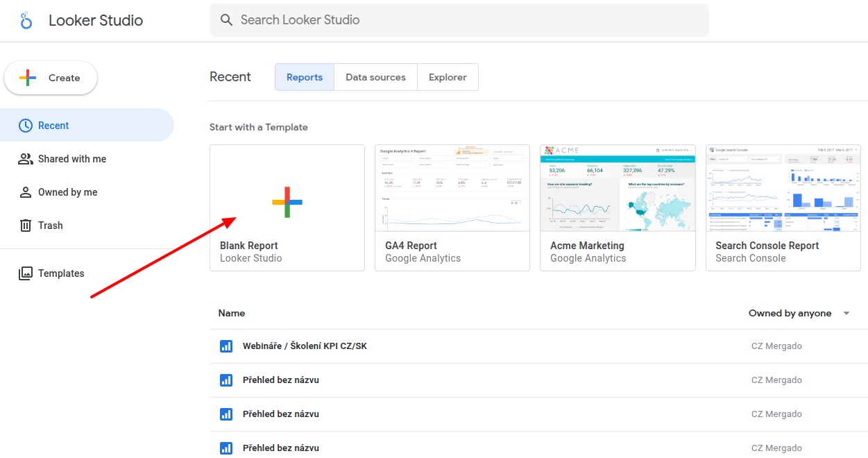Click the Looker Studio title text
Screen dimensions: 868x458
96,20
